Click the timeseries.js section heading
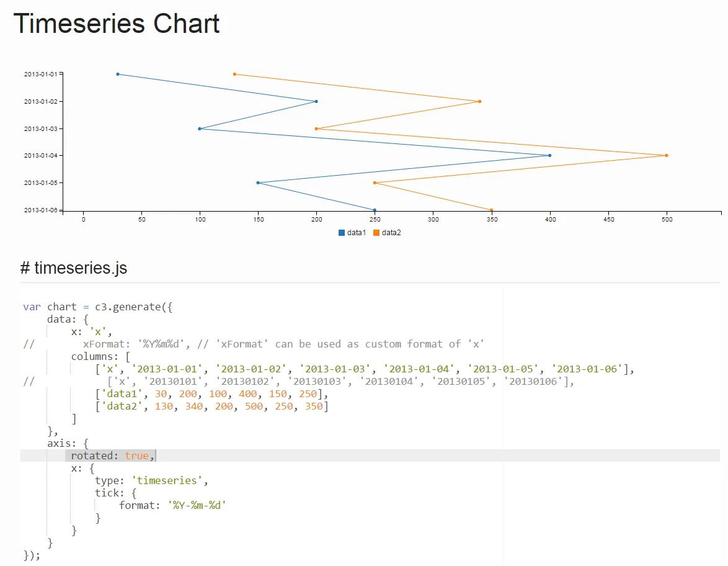728x566 pixels. 74,268
